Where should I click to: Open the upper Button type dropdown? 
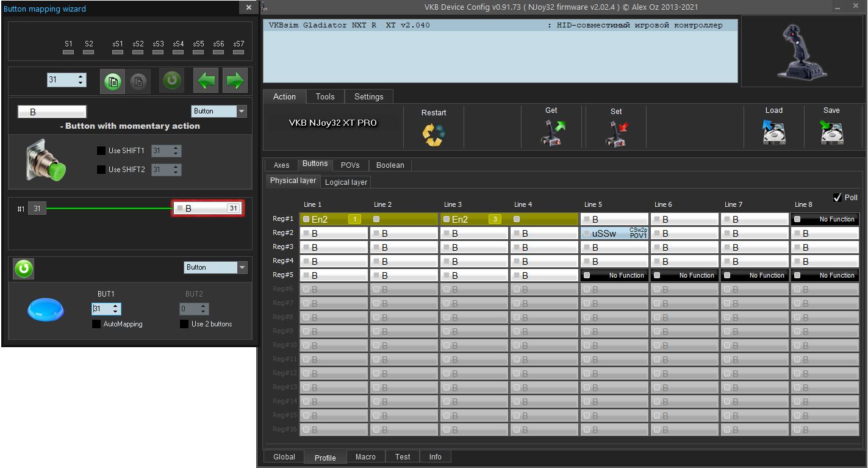[242, 112]
